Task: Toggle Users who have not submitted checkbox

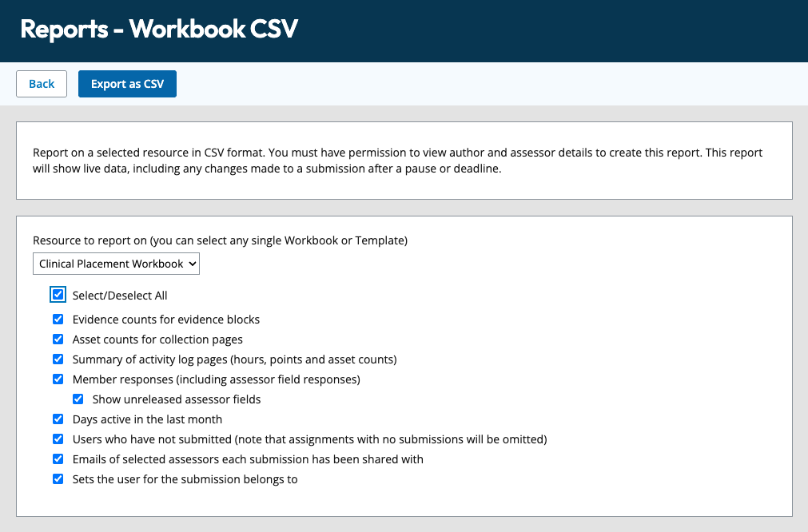Action: click(58, 439)
